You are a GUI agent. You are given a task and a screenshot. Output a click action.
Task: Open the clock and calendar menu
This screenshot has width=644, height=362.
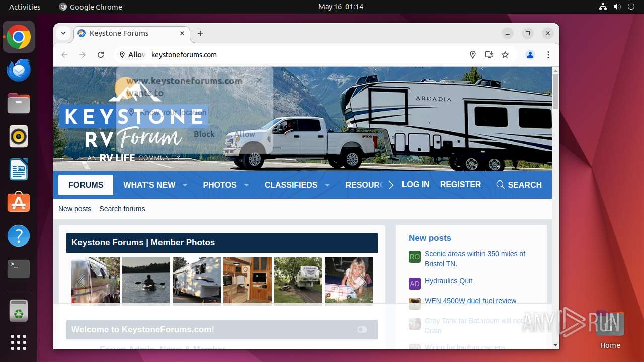(341, 7)
